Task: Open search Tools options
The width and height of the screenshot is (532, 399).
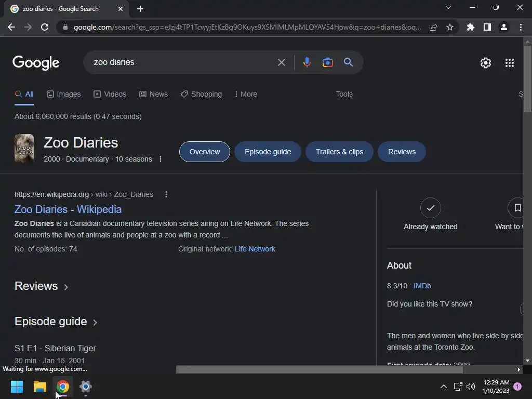Action: [x=344, y=95]
